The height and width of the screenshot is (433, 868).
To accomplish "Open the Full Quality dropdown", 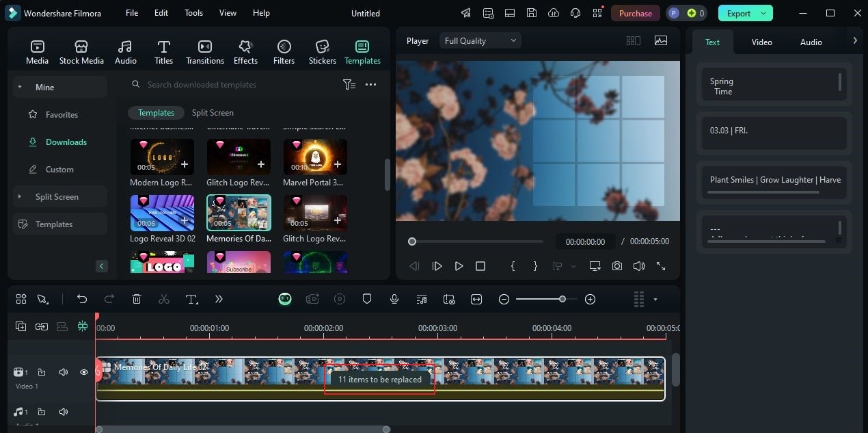I will point(480,41).
